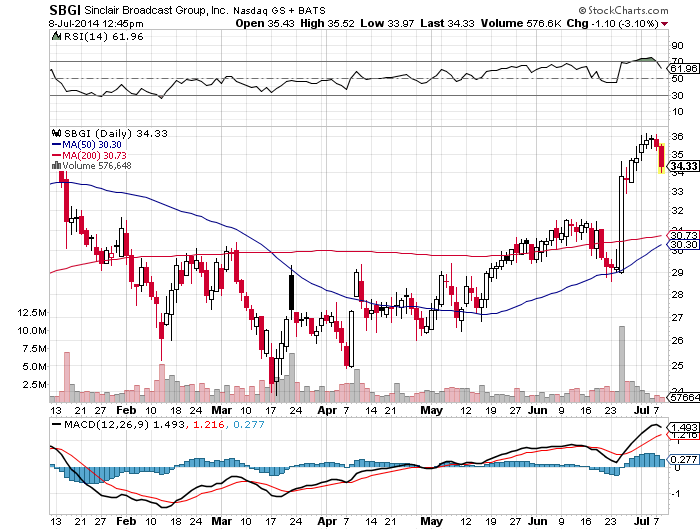This screenshot has height=530, width=700.
Task: Click the MACD(12,26,9) 1.493 label
Action: click(x=124, y=424)
